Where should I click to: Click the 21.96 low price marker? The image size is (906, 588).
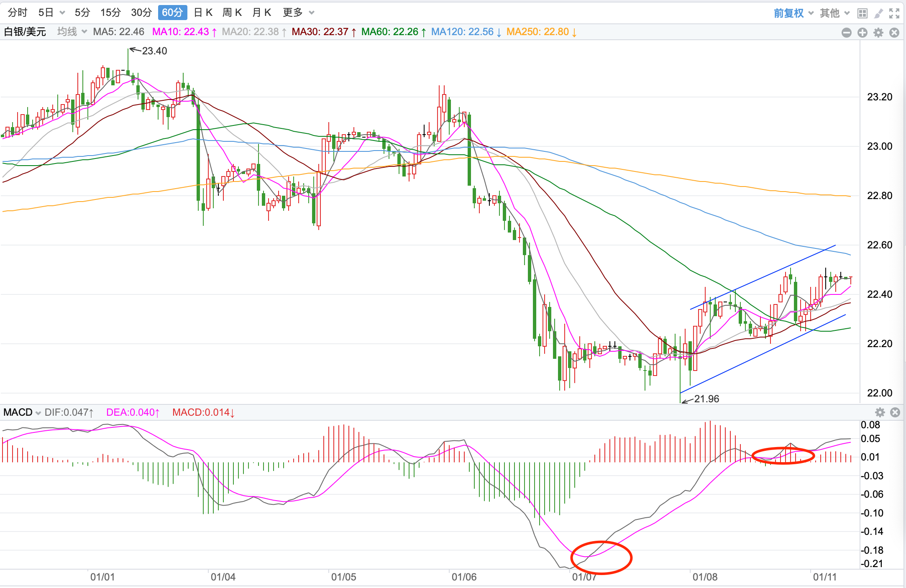(706, 399)
